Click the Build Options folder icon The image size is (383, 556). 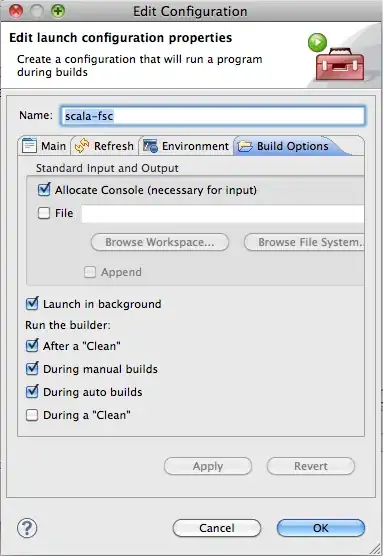[x=245, y=146]
